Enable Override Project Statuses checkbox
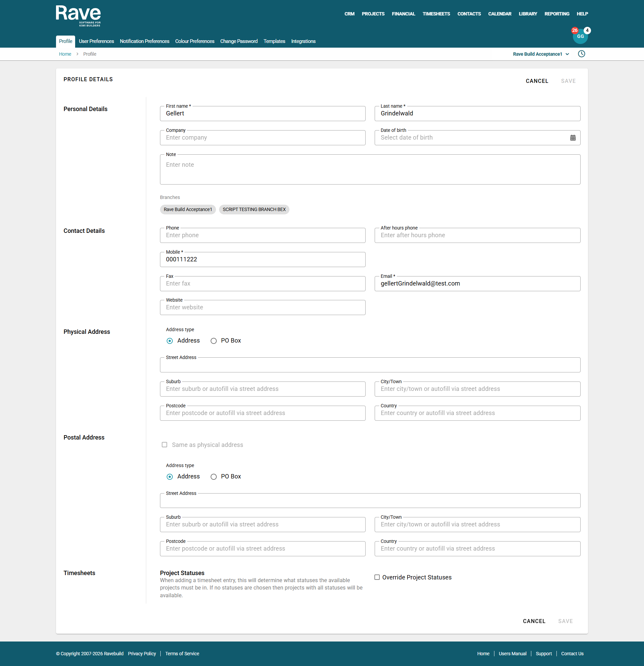This screenshot has width=644, height=666. (x=377, y=577)
